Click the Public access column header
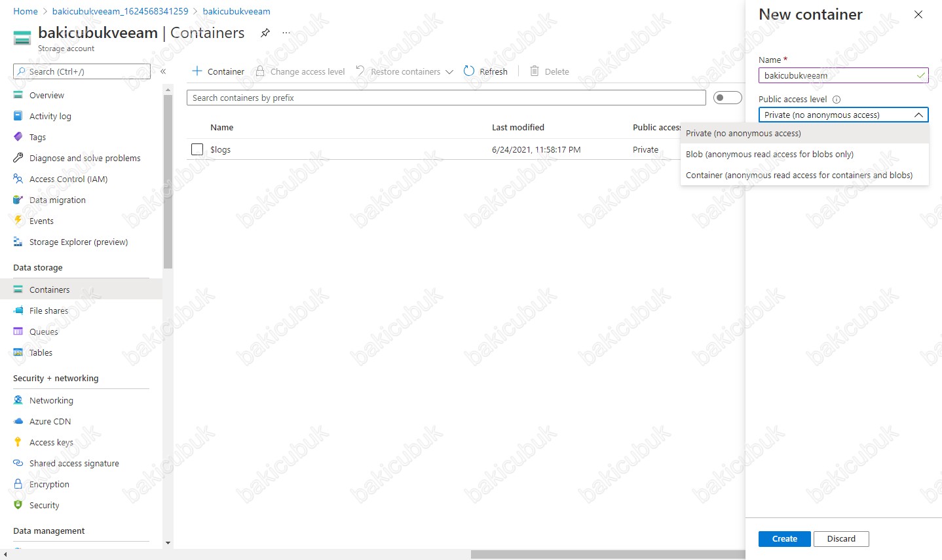The width and height of the screenshot is (942, 560). tap(656, 127)
